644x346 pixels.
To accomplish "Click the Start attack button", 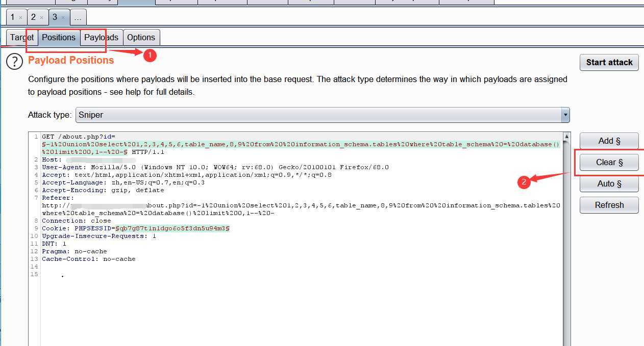I will pos(609,62).
